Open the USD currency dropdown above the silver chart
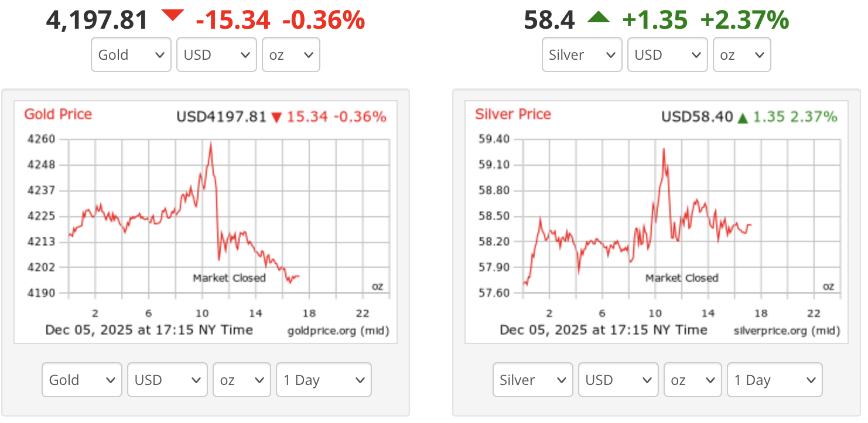Image resolution: width=868 pixels, height=423 pixels. (668, 55)
